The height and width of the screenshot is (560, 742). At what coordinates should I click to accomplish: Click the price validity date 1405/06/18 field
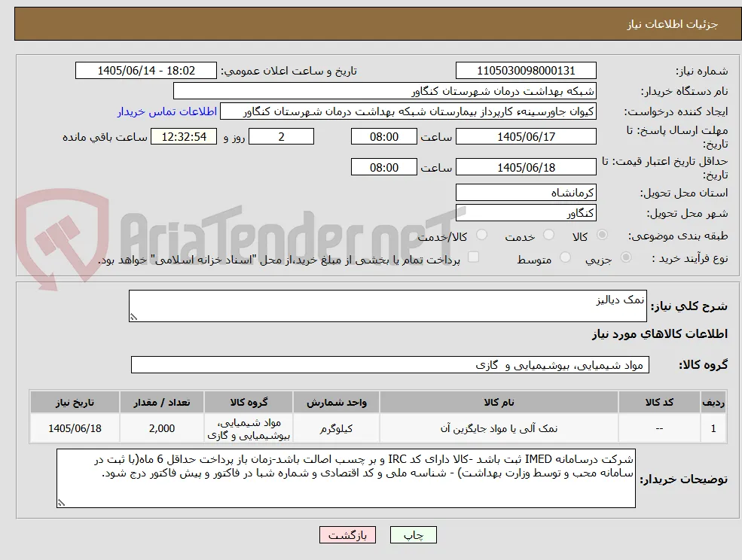click(x=526, y=167)
